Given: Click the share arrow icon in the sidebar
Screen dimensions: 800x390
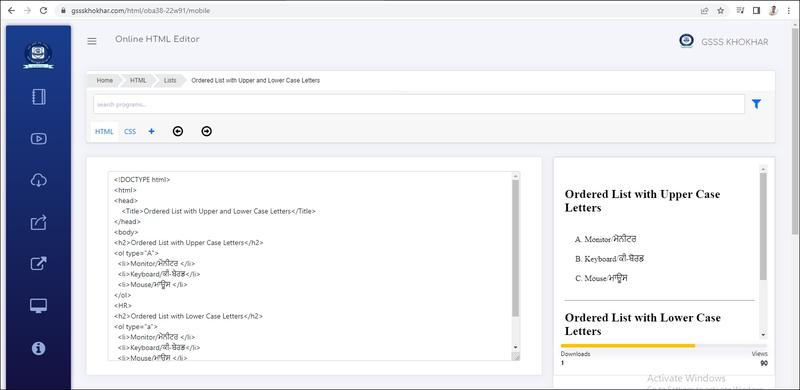Looking at the screenshot, I should click(x=39, y=222).
